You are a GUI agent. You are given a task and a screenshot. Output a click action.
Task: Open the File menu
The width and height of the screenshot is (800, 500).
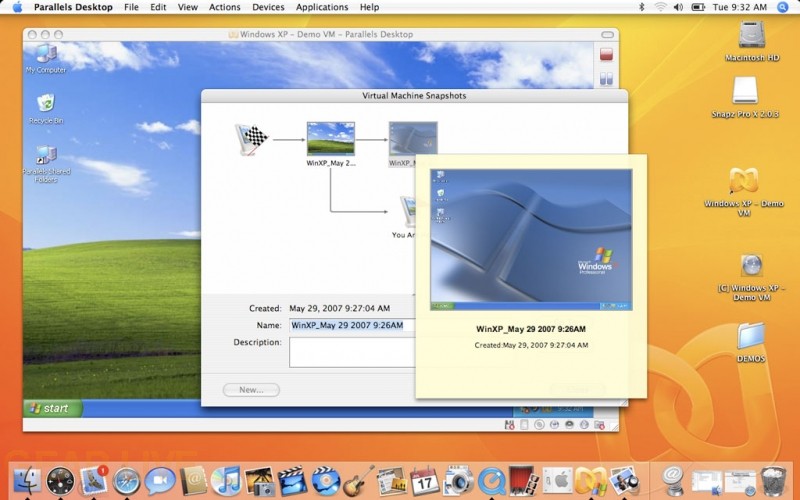pyautogui.click(x=131, y=7)
